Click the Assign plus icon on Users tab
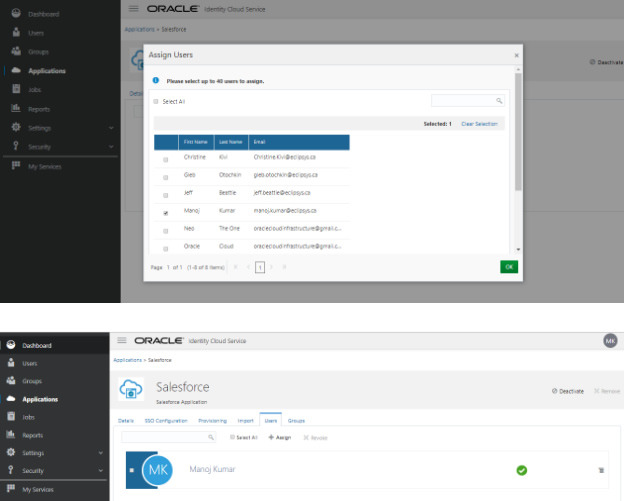The image size is (624, 501). pyautogui.click(x=271, y=437)
